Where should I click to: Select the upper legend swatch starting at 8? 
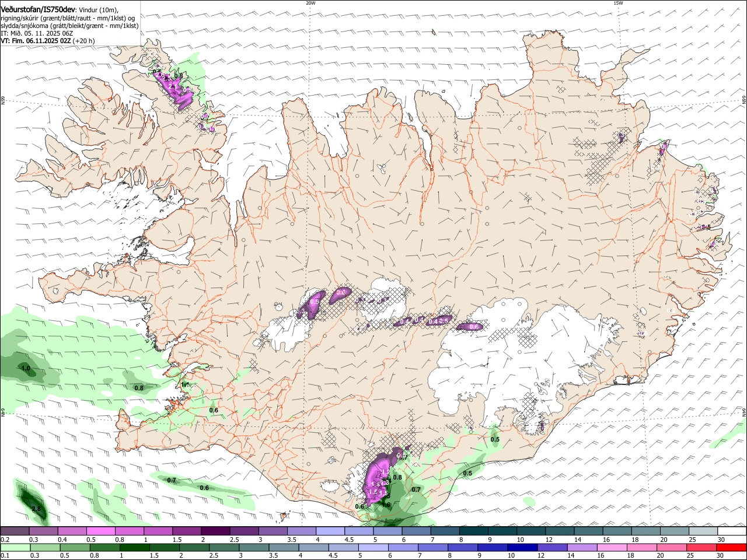474,531
